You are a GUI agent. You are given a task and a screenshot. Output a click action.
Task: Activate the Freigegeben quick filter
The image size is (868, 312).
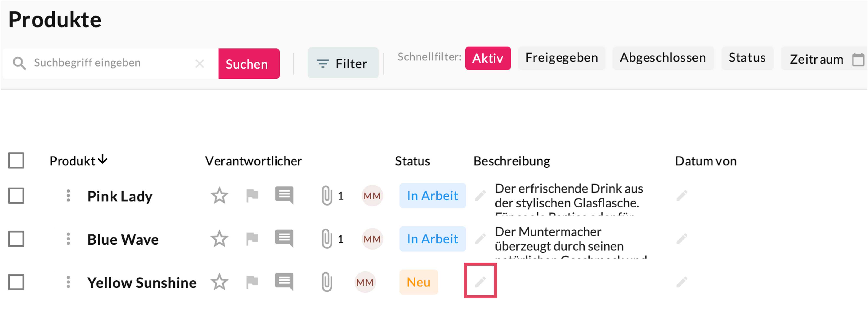[x=561, y=58]
